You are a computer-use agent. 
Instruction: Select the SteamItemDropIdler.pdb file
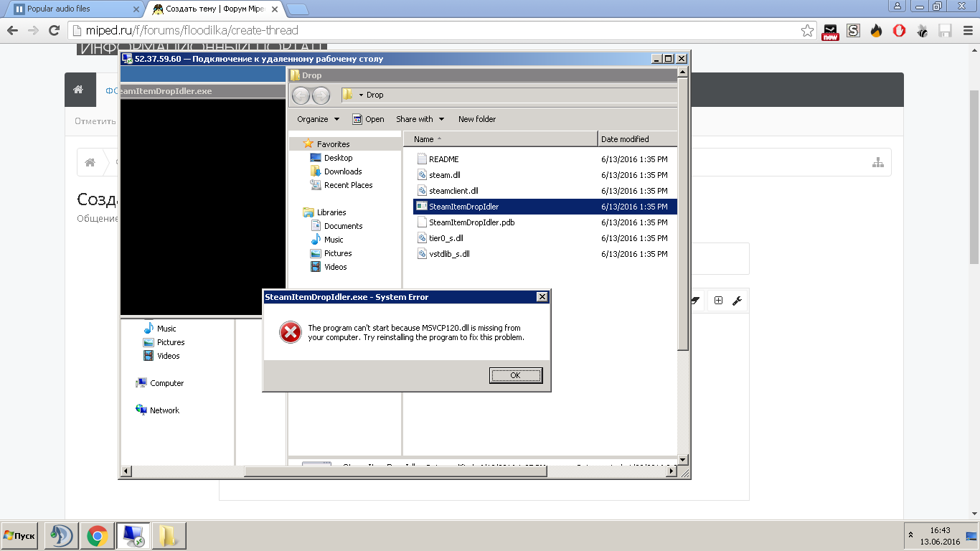pos(471,222)
